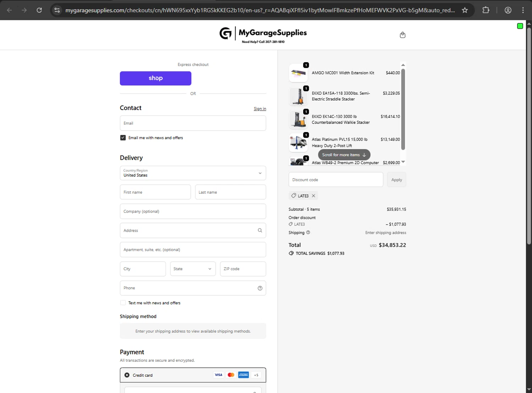Click the browser back arrow
Image resolution: width=532 pixels, height=393 pixels.
tap(10, 10)
